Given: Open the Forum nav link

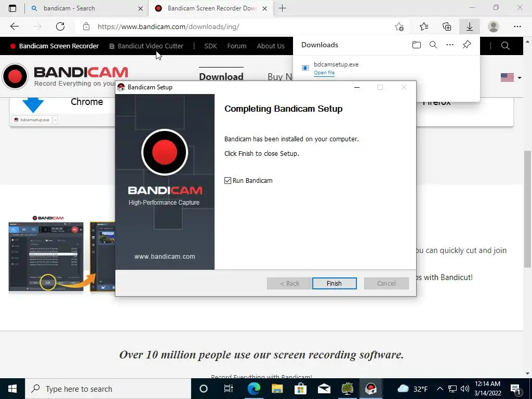Looking at the screenshot, I should [236, 46].
